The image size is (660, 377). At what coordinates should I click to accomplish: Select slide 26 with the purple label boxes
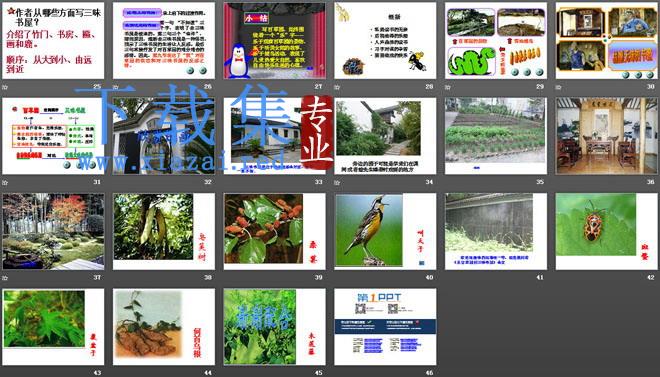click(164, 41)
